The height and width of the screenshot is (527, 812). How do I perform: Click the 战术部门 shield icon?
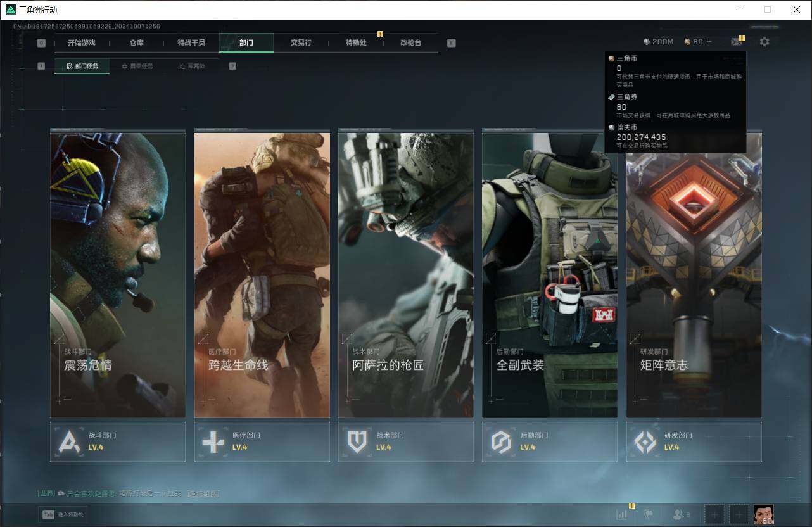tap(357, 441)
